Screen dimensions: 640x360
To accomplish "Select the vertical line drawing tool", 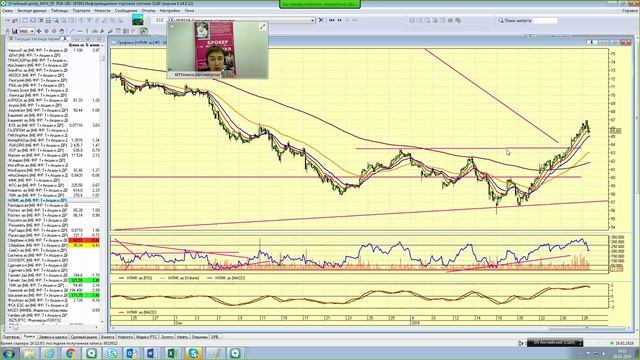I will coord(87,31).
